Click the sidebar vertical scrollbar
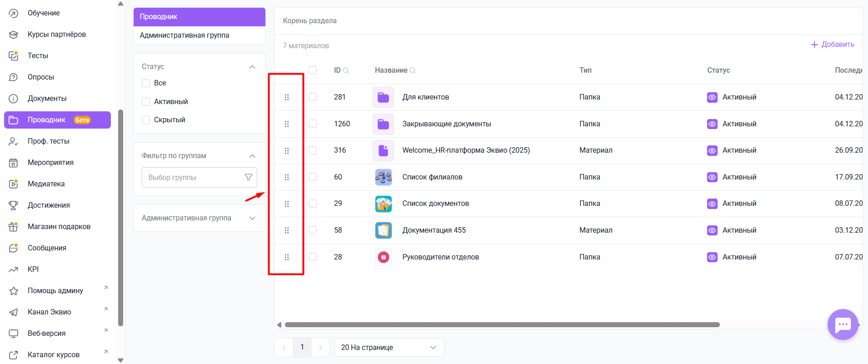The image size is (868, 364). [120, 218]
